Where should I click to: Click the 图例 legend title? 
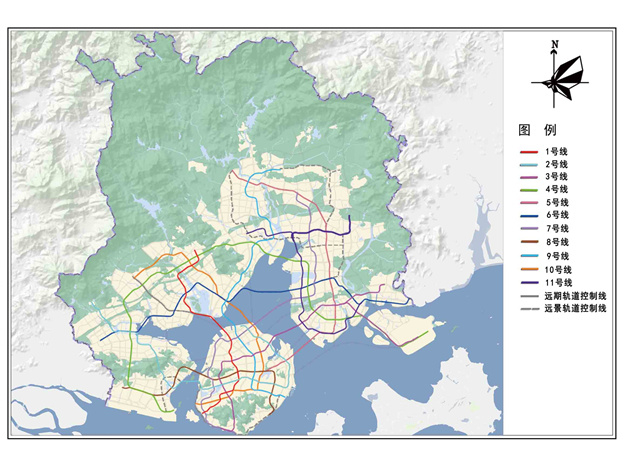tap(536, 130)
